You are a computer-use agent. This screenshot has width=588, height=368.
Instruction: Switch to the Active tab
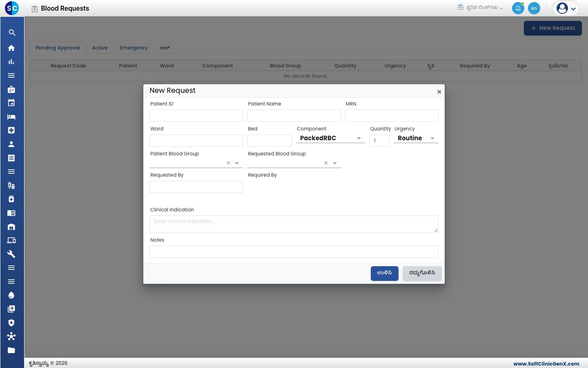click(x=100, y=48)
